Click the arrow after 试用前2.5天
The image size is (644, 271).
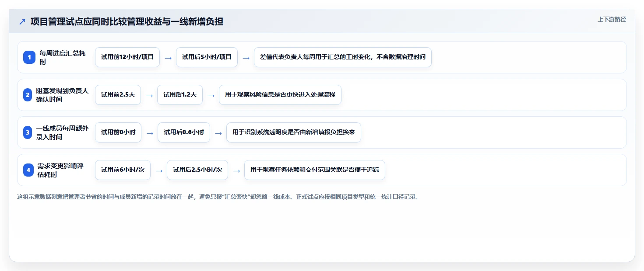[149, 95]
